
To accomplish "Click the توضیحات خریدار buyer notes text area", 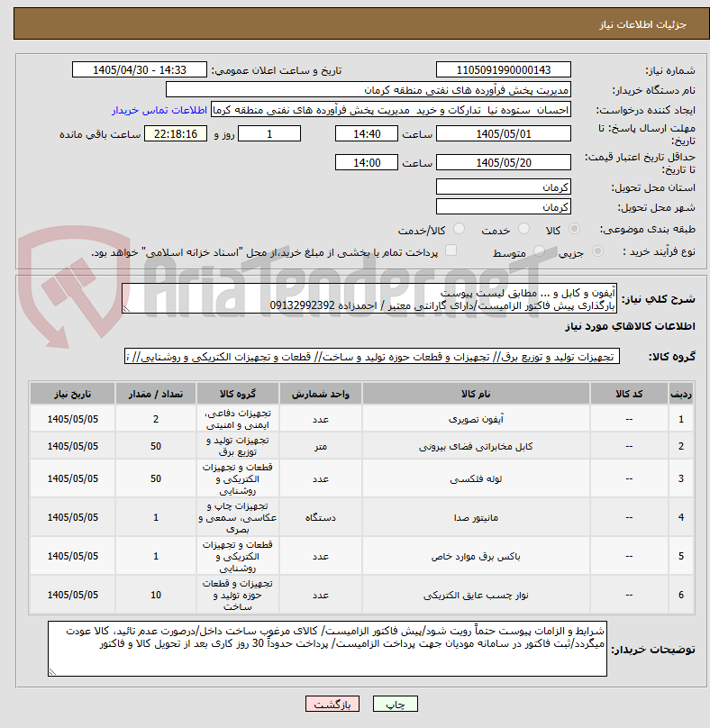I will click(327, 649).
